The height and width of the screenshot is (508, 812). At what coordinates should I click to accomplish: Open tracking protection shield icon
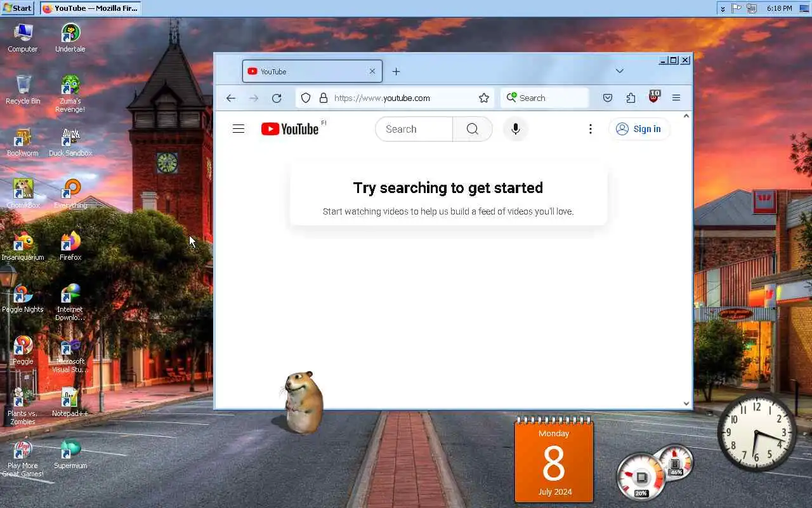pyautogui.click(x=306, y=98)
